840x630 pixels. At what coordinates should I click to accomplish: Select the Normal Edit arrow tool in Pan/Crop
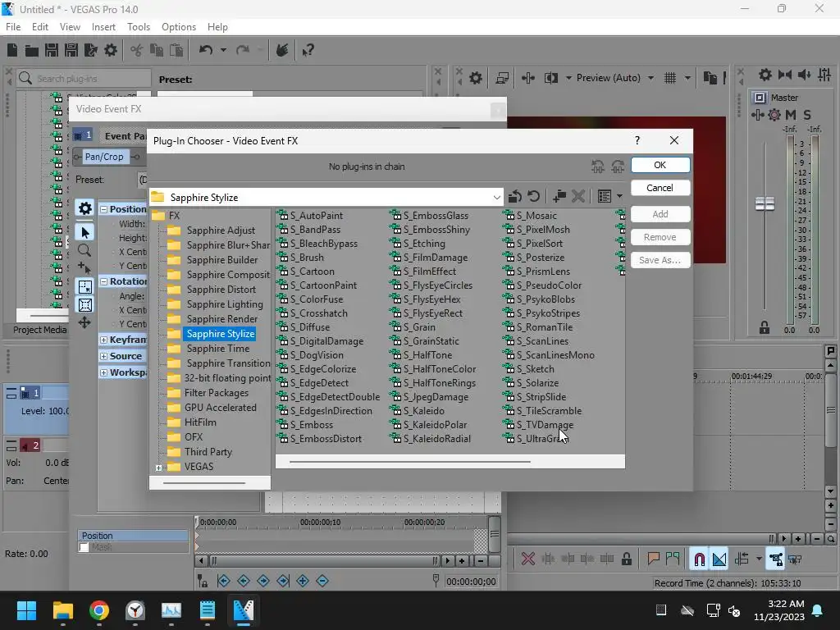(84, 232)
